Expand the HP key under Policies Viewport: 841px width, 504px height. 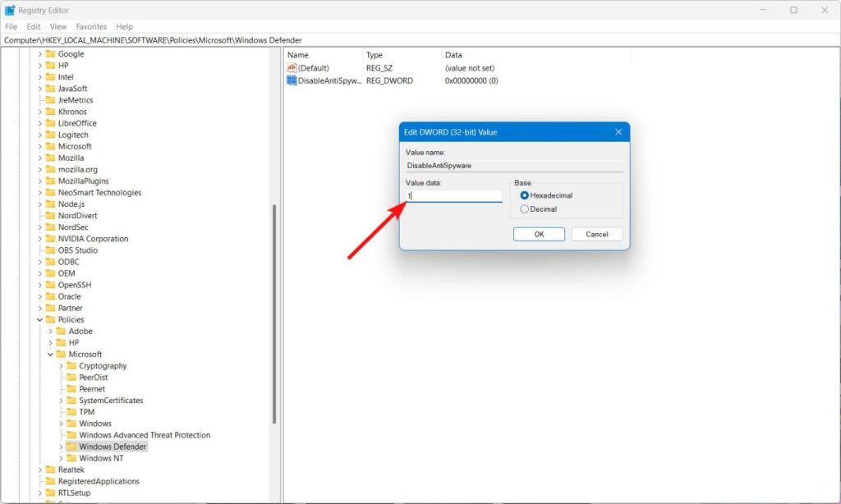[x=50, y=342]
